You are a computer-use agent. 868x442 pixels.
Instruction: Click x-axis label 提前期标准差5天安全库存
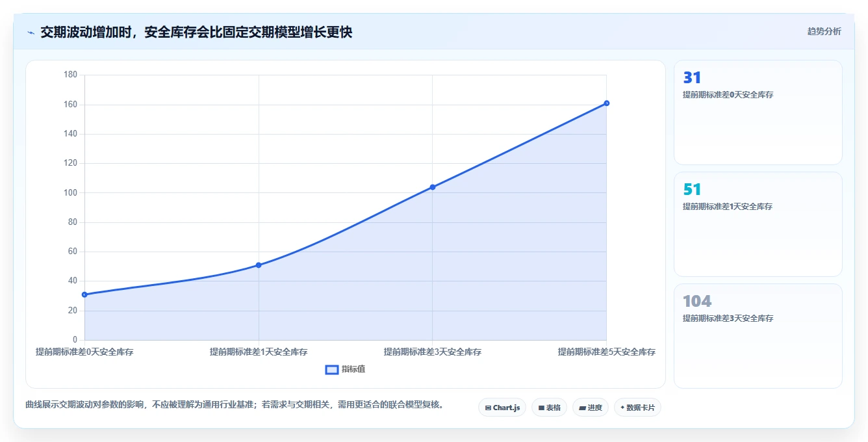pyautogui.click(x=606, y=352)
